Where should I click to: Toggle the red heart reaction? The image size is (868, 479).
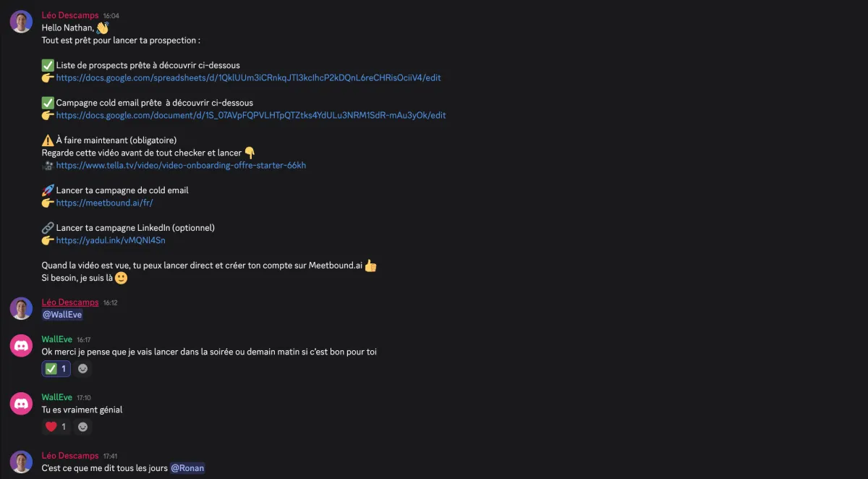click(56, 427)
